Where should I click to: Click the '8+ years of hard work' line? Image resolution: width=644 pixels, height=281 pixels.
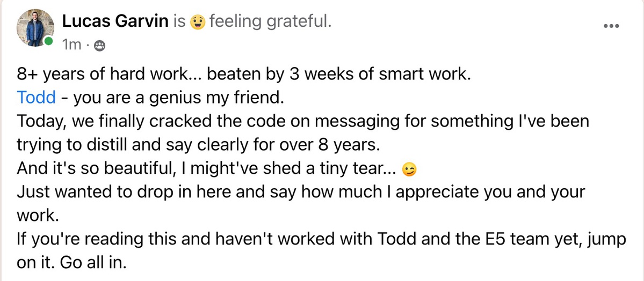point(243,74)
